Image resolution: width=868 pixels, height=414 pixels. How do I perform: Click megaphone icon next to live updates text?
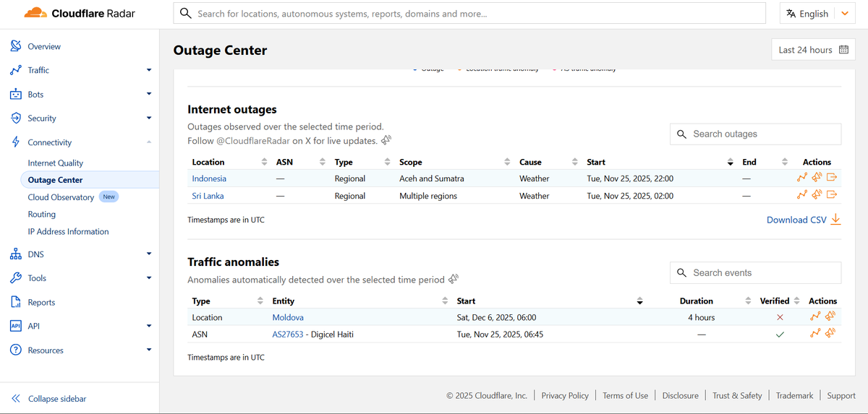point(387,140)
